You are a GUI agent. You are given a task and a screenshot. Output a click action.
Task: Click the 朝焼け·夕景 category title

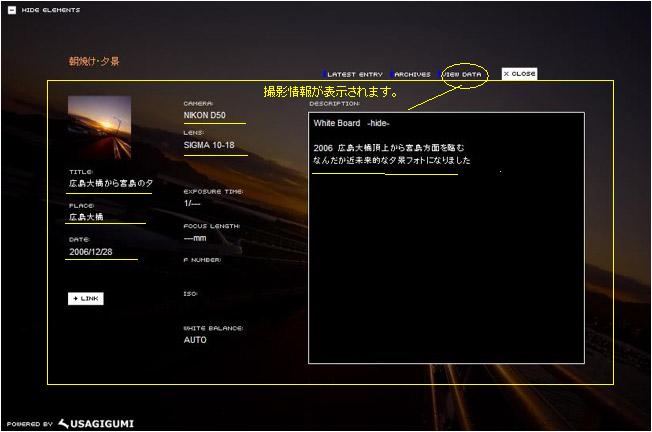(x=94, y=62)
